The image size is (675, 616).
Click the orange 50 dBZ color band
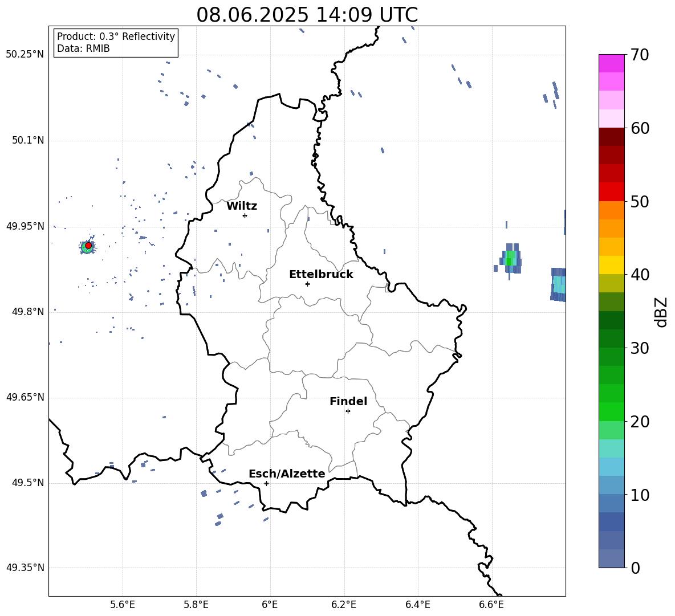612,210
